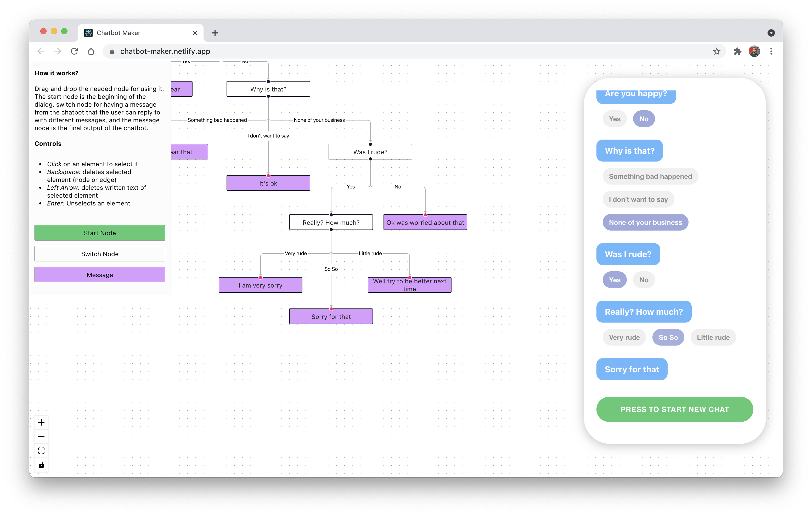The height and width of the screenshot is (516, 812).
Task: Click the canvas zoom out minus button
Action: [x=41, y=437]
